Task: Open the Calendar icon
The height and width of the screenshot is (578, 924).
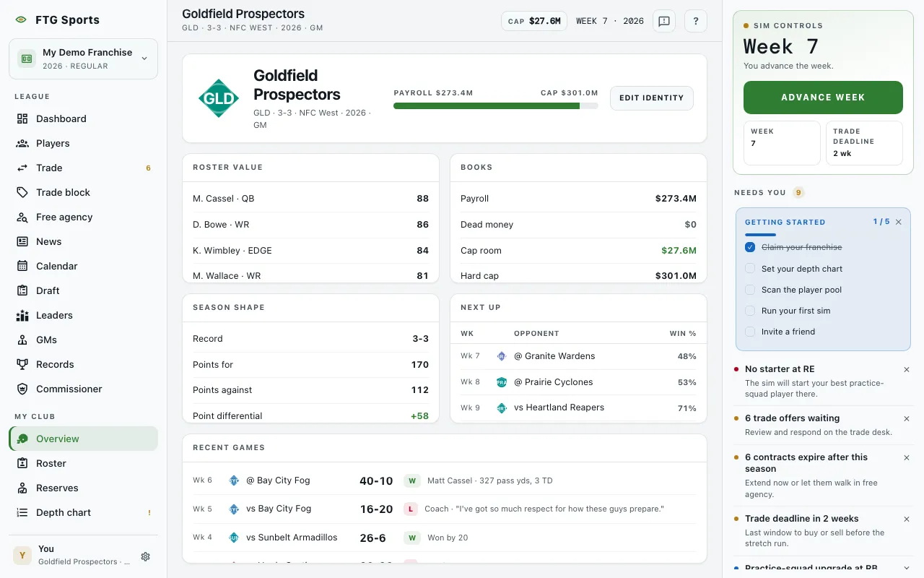Action: [22, 266]
